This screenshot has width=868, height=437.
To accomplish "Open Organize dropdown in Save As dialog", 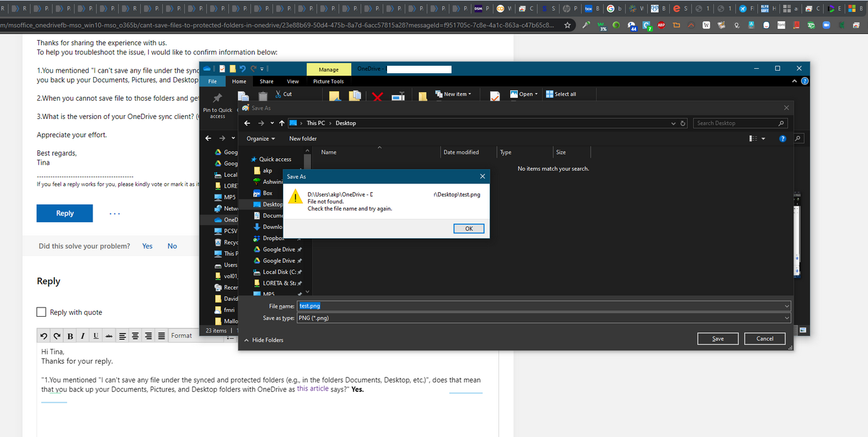I will [261, 138].
